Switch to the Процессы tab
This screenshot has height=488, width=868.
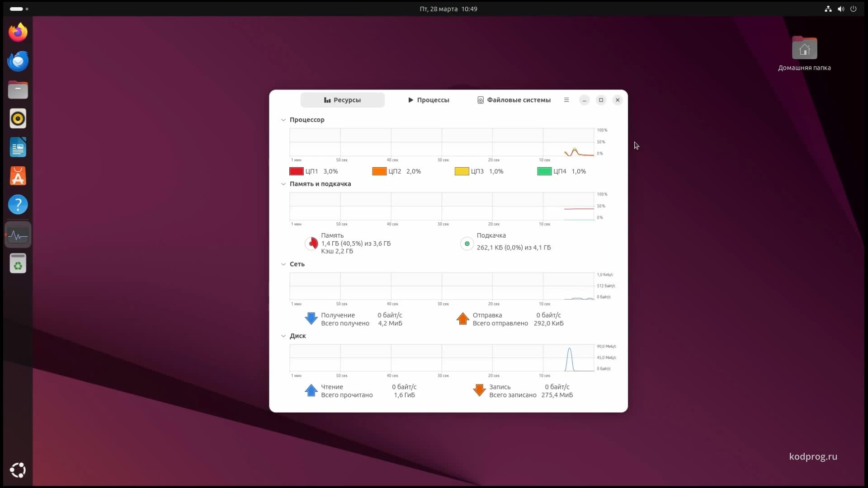click(429, 100)
